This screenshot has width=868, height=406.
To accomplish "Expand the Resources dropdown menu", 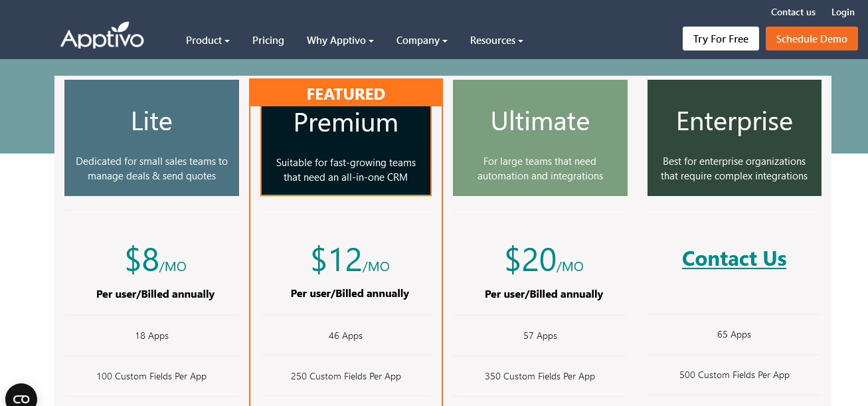I will (x=496, y=41).
